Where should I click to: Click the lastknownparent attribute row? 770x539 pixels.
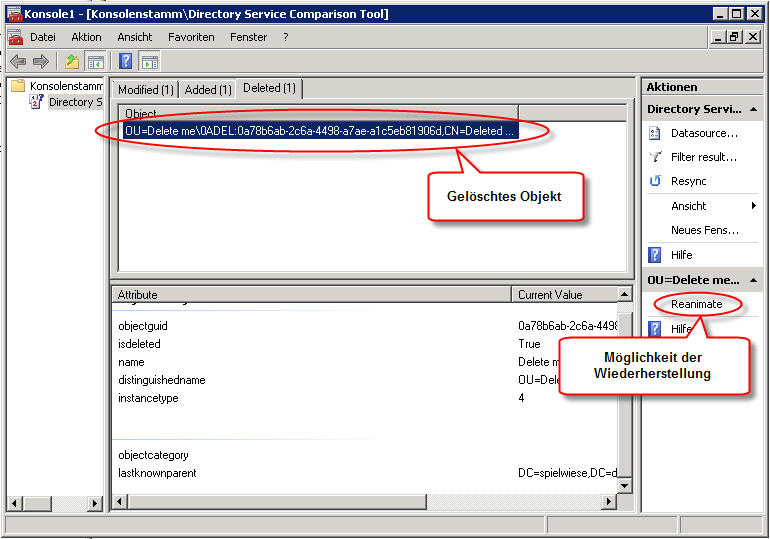click(x=365, y=473)
